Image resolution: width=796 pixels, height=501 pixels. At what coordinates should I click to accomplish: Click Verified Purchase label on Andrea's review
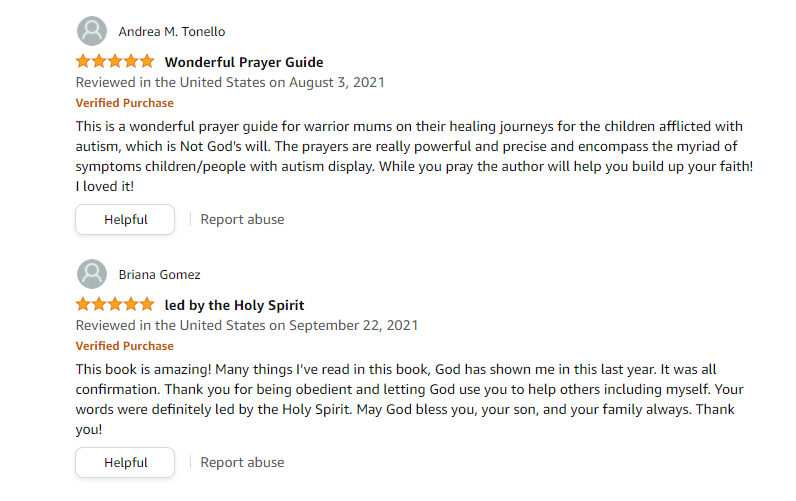pos(124,103)
